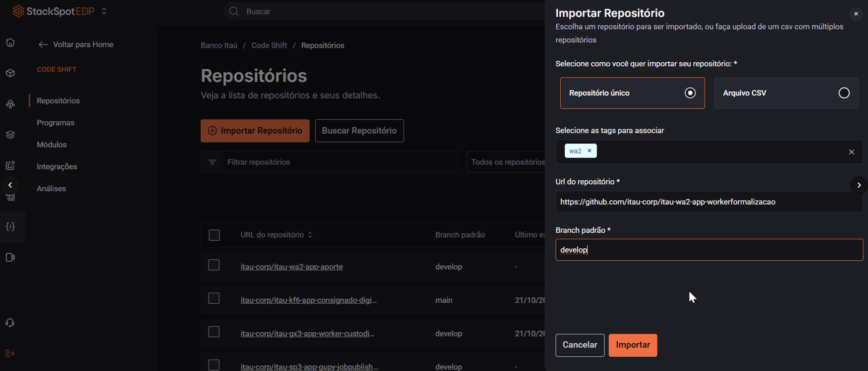Select the Repositório único radio option
Viewport: 868px width, 371px height.
click(x=690, y=93)
